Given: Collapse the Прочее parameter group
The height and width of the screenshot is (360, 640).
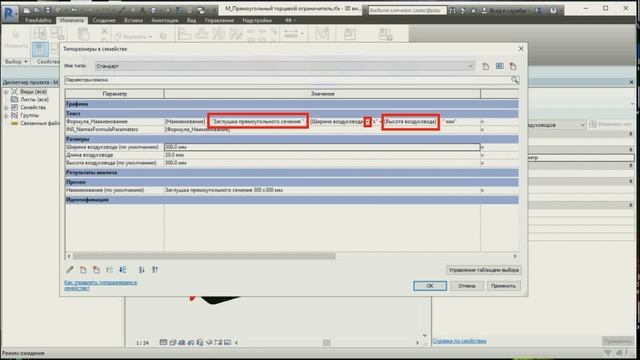Looking at the screenshot, I should coord(291,182).
